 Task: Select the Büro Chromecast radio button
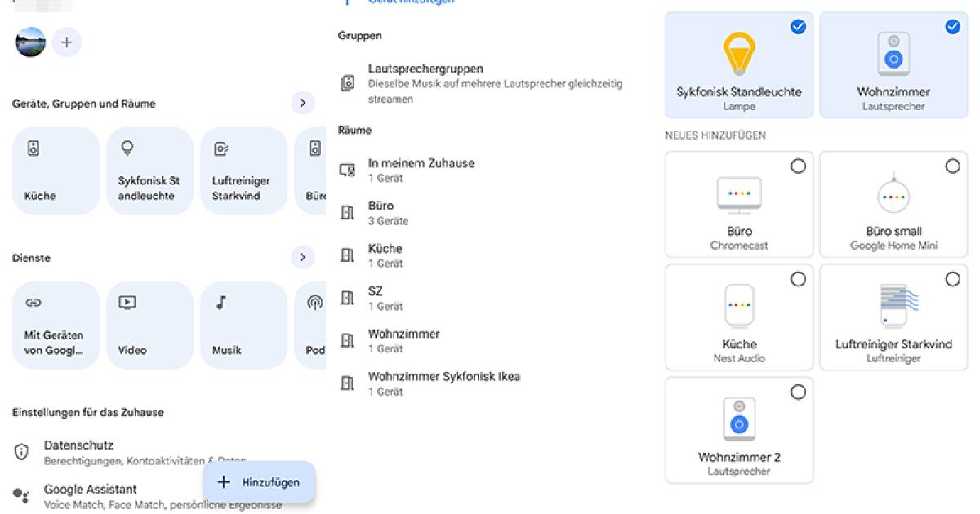[x=798, y=166]
